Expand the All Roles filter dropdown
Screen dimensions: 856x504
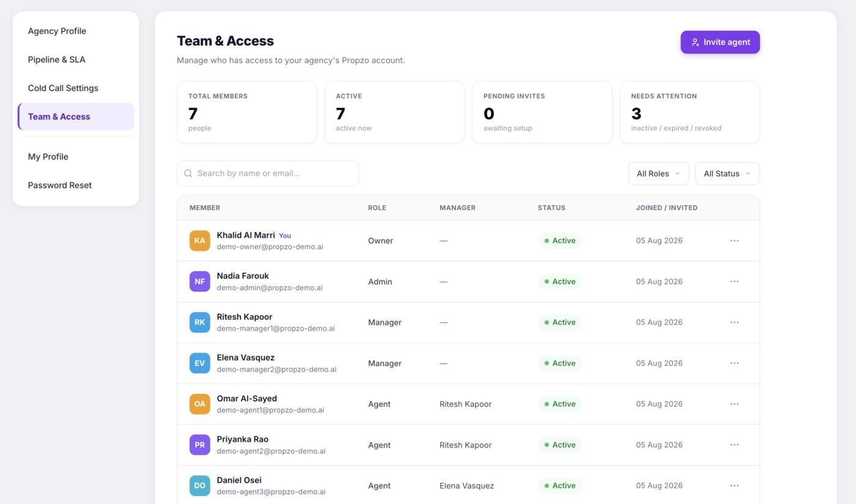click(x=659, y=173)
